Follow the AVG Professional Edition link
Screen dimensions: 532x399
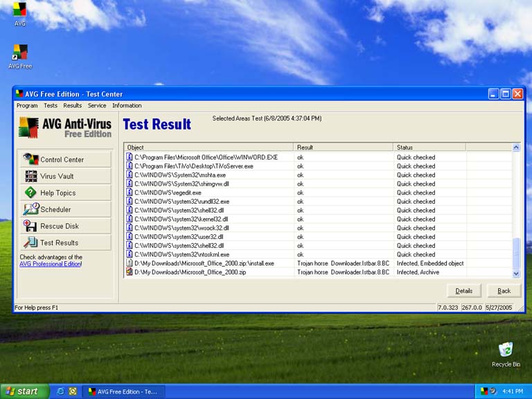click(51, 264)
